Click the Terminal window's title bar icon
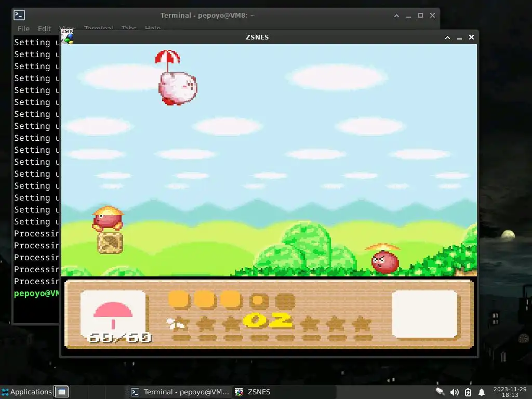Screen dimensions: 532x399 [x=19, y=15]
